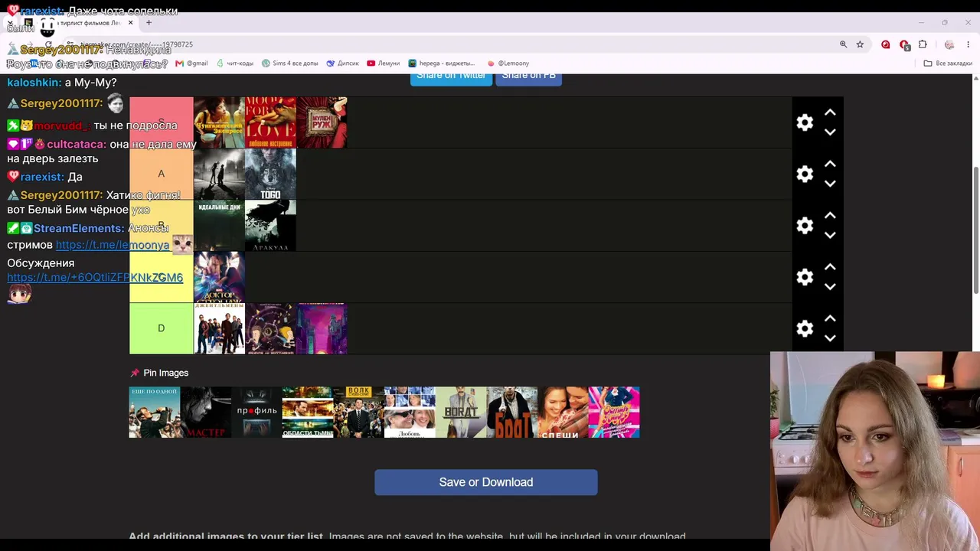Open the browser extensions puzzle icon
Screen dimensions: 980x551
[923, 44]
